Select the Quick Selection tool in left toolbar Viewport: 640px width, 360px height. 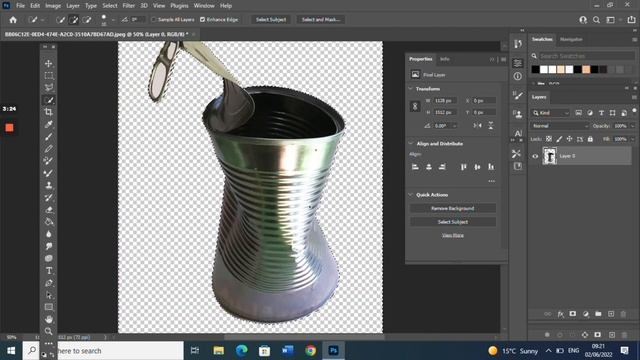pyautogui.click(x=49, y=100)
